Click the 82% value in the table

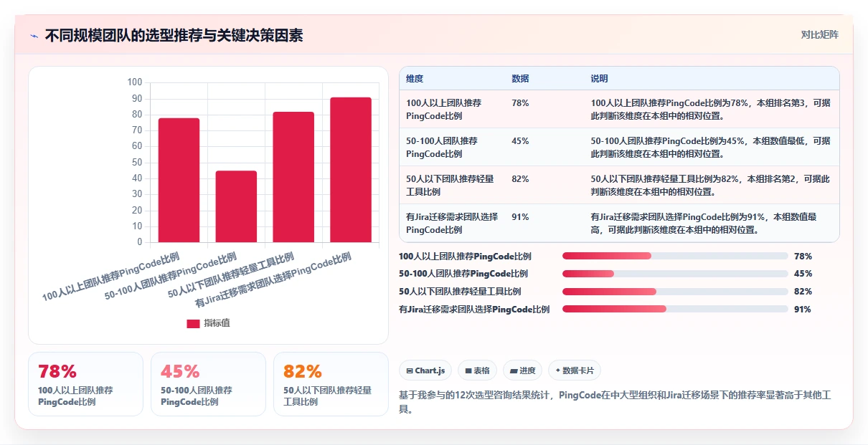[520, 179]
